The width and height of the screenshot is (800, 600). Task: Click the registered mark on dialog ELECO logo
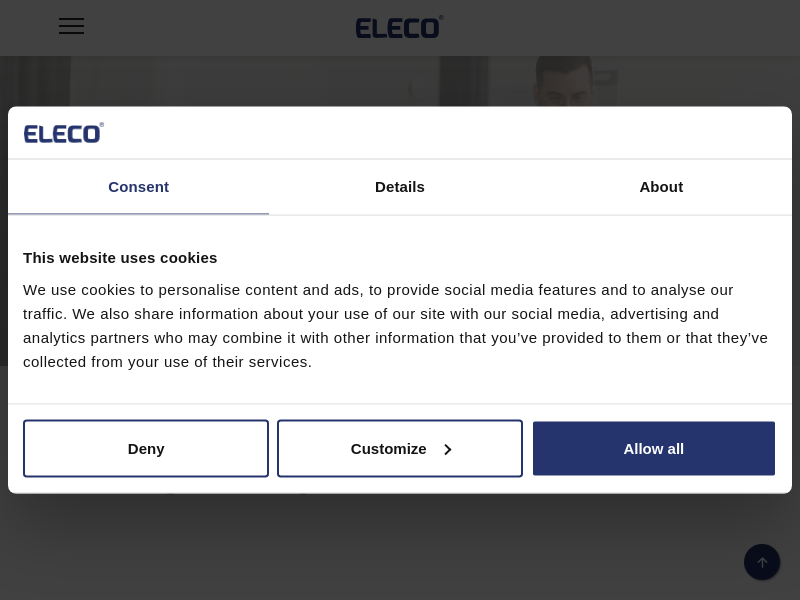click(101, 125)
